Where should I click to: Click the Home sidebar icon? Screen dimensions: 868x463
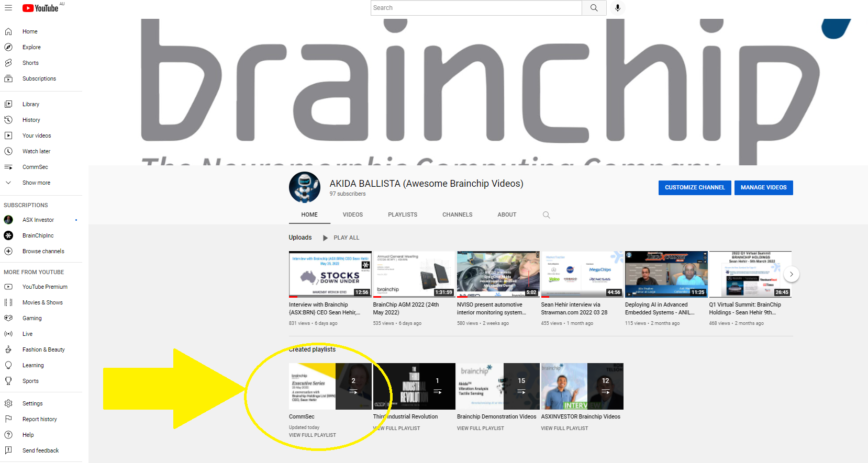[x=8, y=31]
